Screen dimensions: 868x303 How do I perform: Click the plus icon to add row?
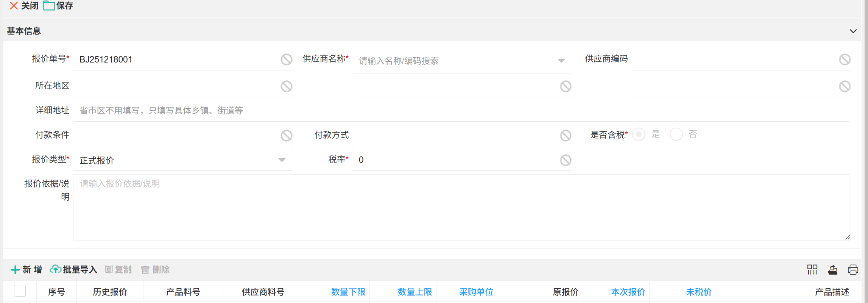(15, 270)
